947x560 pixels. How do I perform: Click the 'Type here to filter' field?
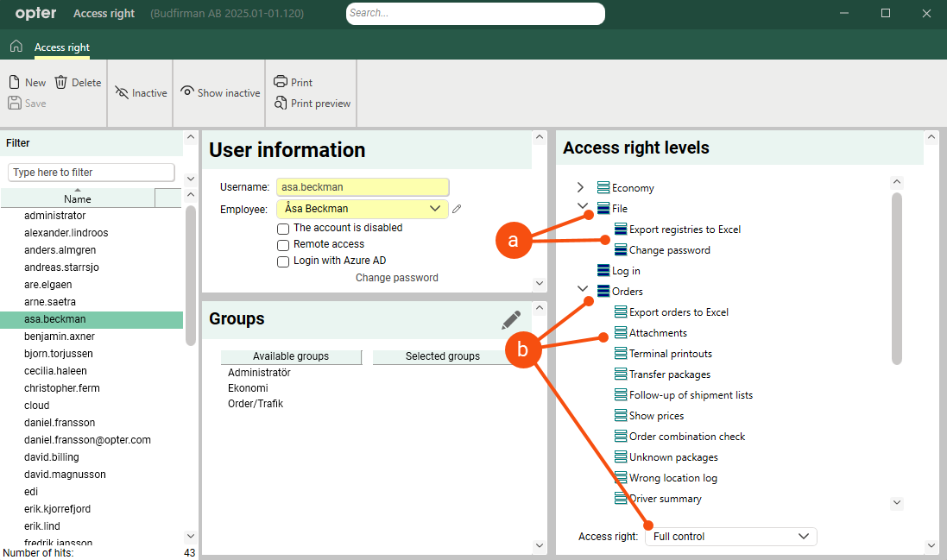click(92, 173)
